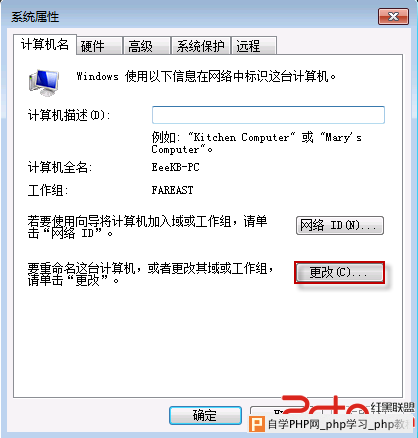This screenshot has width=418, height=438.
Task: Click the 计算机描述(D) label
Action: (69, 115)
